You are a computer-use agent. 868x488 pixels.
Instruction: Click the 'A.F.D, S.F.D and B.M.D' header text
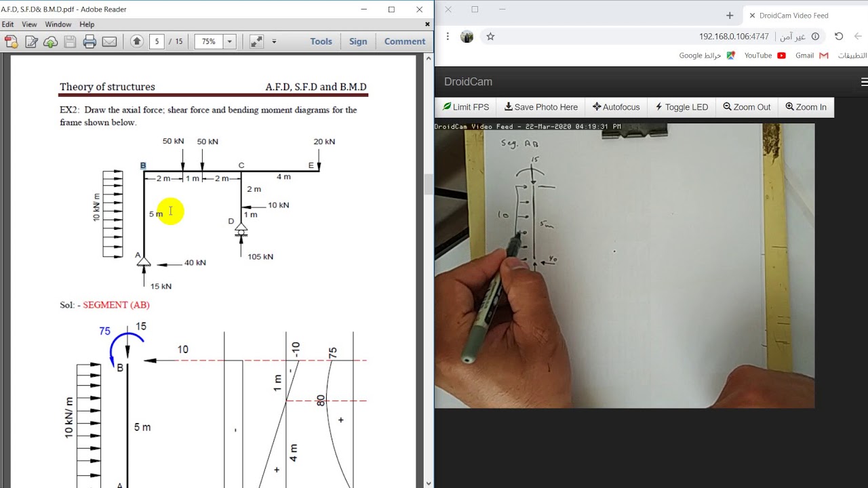pyautogui.click(x=316, y=87)
